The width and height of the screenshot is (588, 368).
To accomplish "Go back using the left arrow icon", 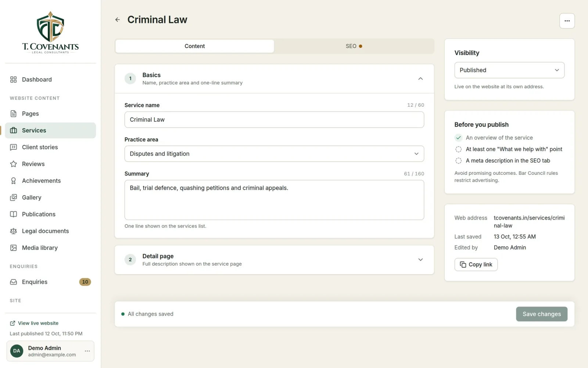I will [118, 20].
